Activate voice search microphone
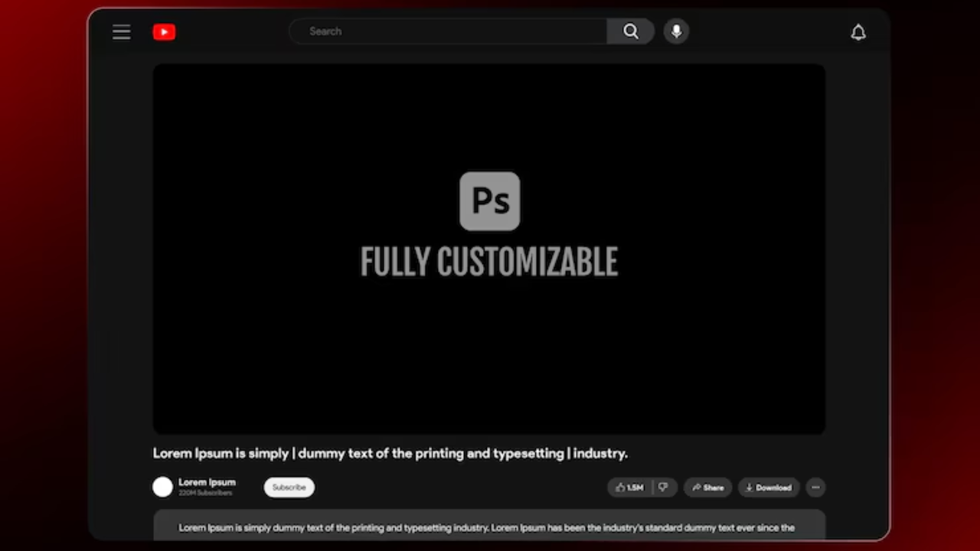Screen dimensions: 980x551 (x=676, y=31)
